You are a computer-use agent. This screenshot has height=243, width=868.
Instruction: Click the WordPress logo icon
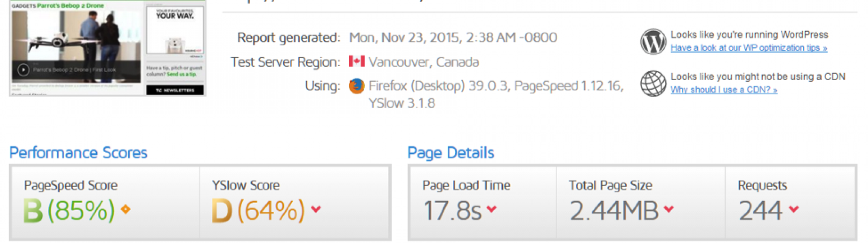653,42
